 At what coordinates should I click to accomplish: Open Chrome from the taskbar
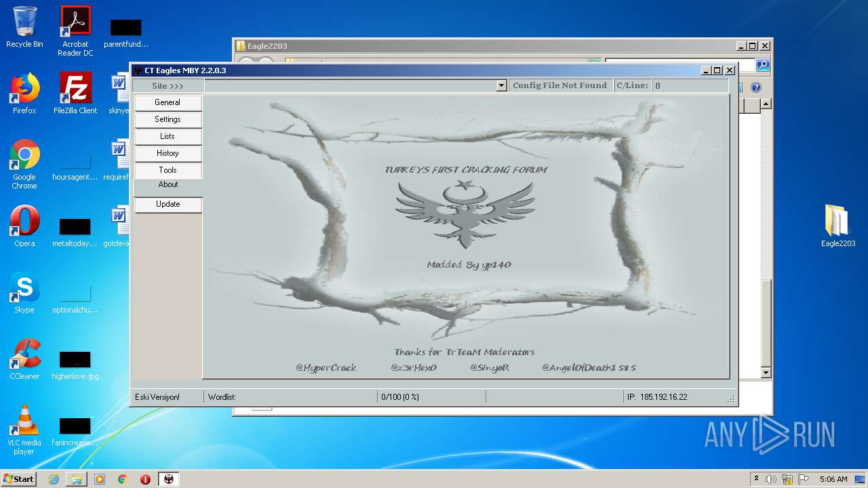(123, 479)
